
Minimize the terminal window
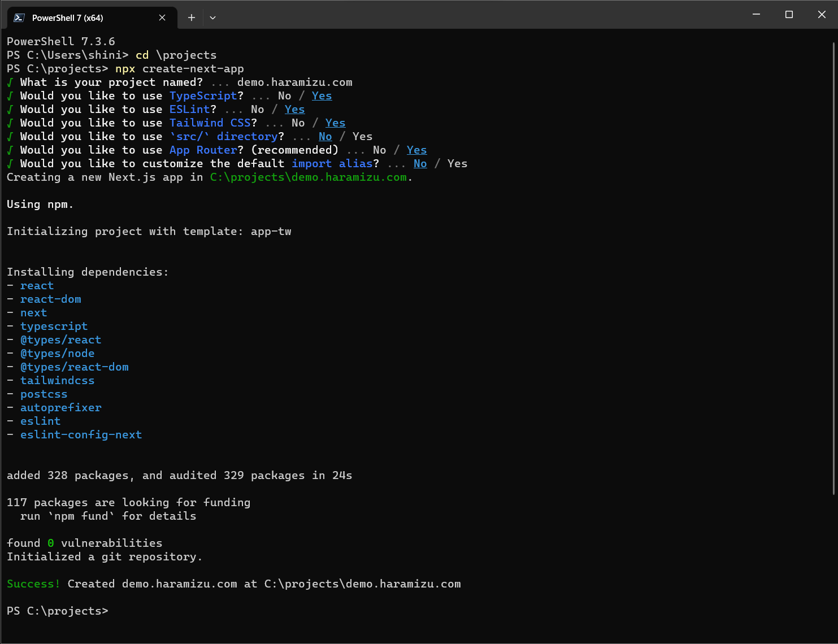(x=756, y=14)
